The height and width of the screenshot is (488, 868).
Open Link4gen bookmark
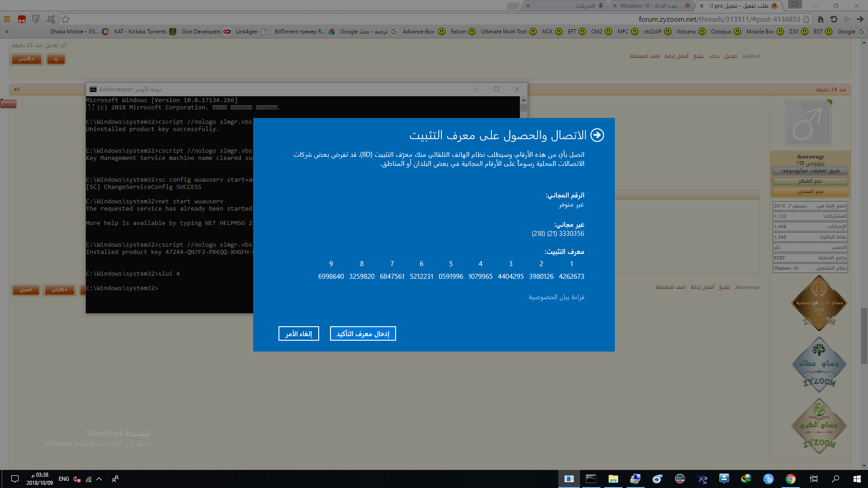point(251,32)
